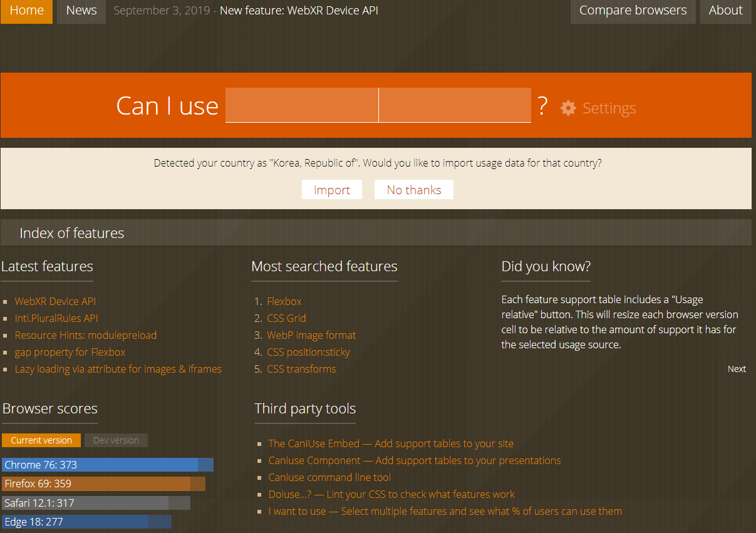This screenshot has width=756, height=533.
Task: Open the News tab
Action: (81, 11)
